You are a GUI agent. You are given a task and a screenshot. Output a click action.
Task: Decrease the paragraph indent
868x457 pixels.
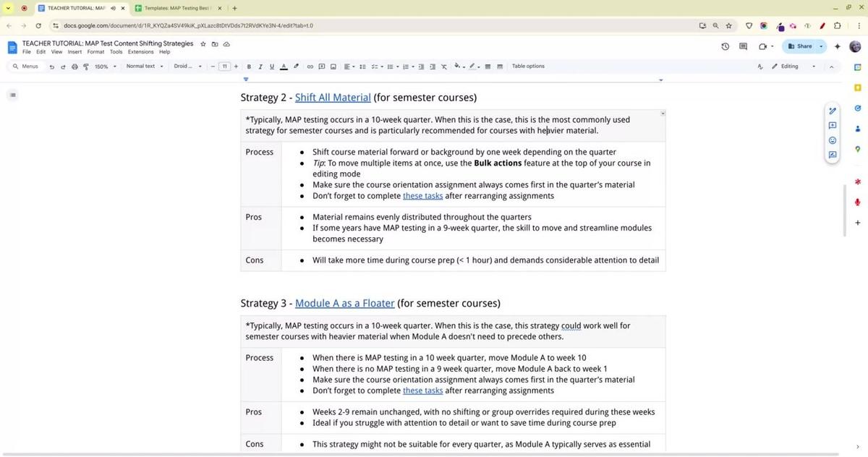(422, 67)
